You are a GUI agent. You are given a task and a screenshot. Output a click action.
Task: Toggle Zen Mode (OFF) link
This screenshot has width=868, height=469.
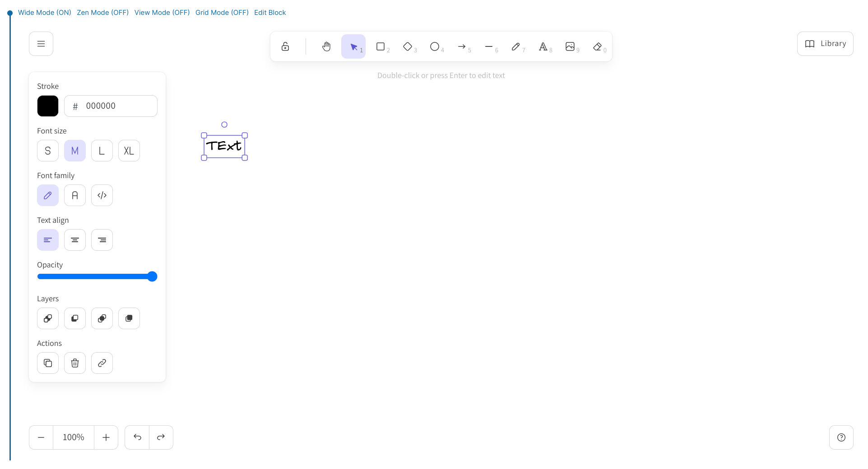pos(103,13)
